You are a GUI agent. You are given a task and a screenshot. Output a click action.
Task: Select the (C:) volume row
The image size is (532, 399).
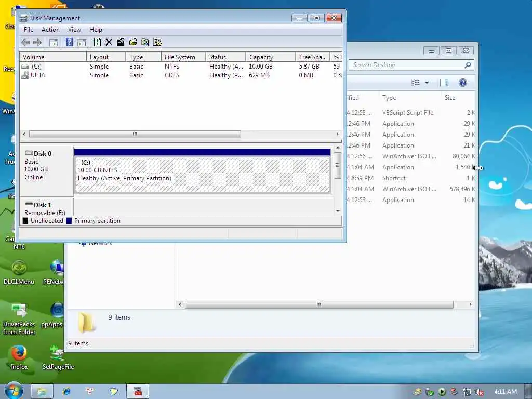click(x=181, y=66)
